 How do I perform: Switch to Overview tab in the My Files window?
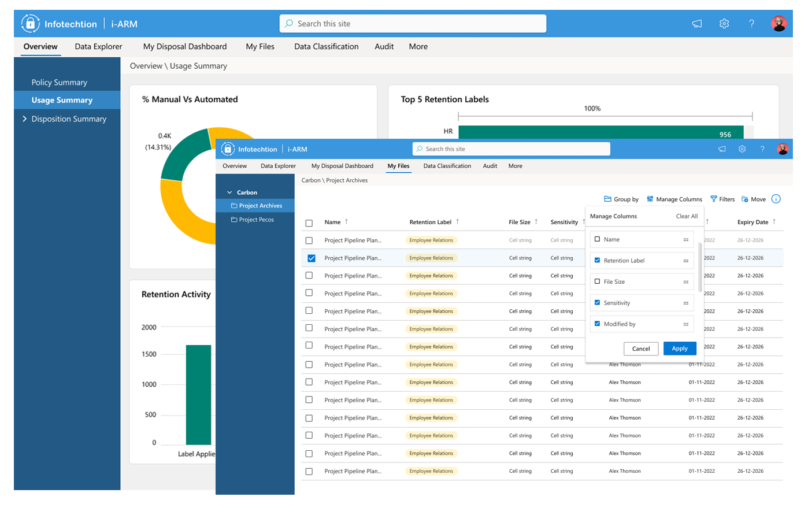pos(235,166)
